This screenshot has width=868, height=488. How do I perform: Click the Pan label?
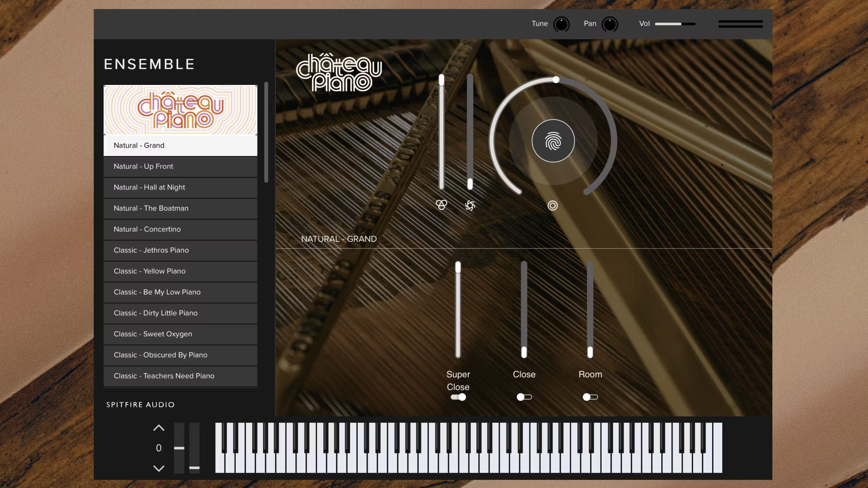tap(590, 24)
